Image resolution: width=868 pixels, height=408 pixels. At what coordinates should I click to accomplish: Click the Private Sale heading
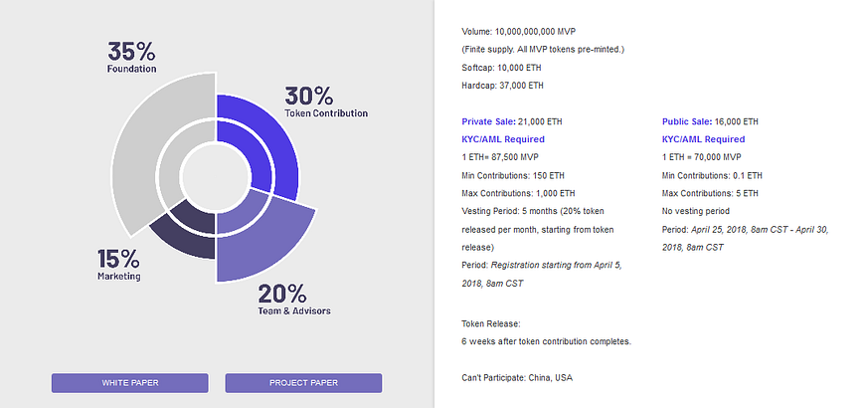tap(488, 121)
